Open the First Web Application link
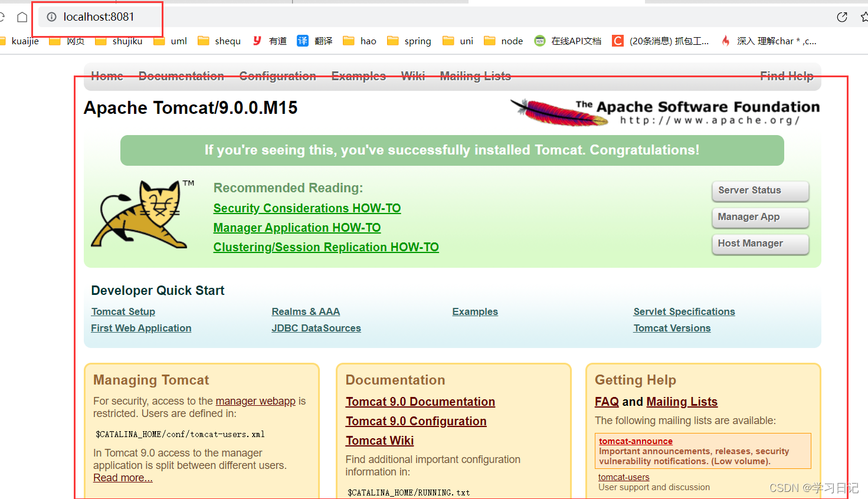 141,328
